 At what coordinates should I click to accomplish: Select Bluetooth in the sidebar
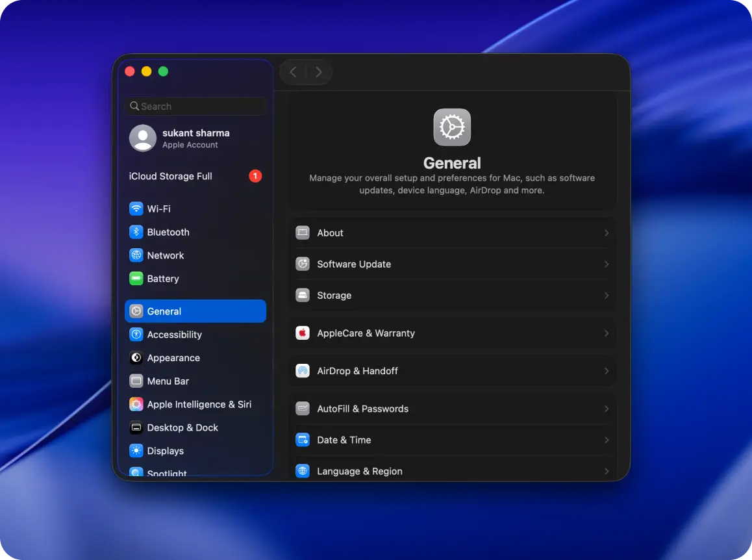coord(195,233)
